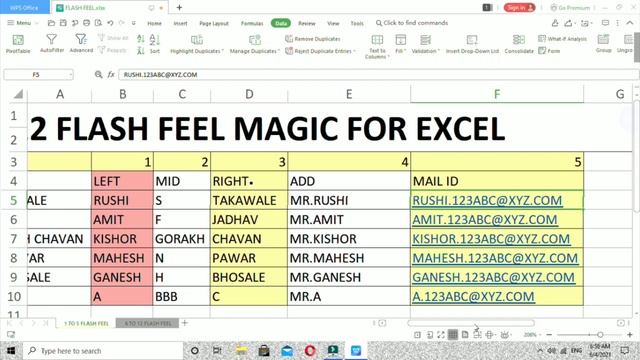
Task: Select column F header
Action: (497, 94)
